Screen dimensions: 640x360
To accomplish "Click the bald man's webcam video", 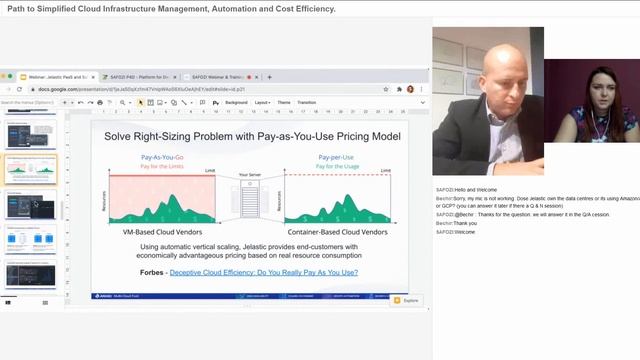I will coord(488,101).
